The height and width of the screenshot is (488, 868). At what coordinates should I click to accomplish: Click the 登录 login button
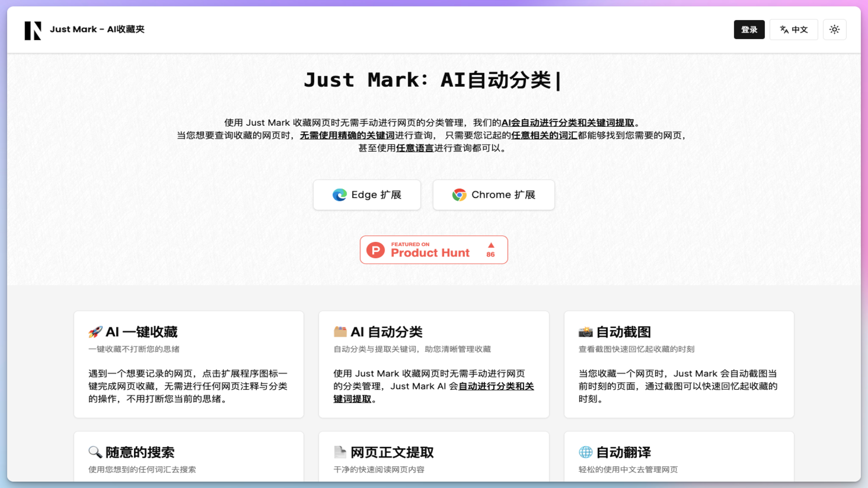click(749, 30)
